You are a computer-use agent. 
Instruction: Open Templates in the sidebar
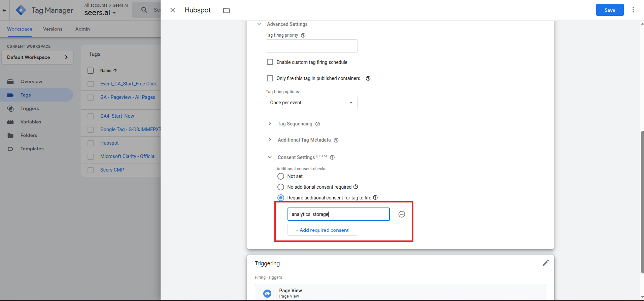pyautogui.click(x=32, y=149)
